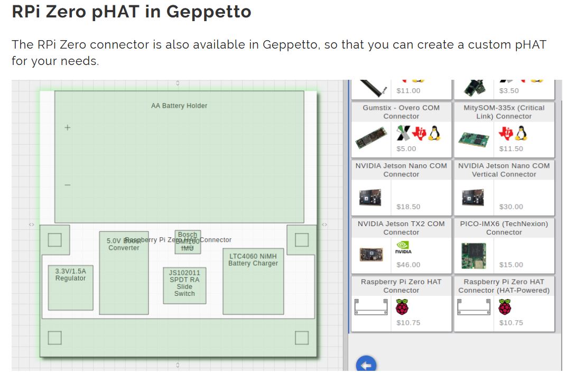Click raspberry logo on HAT-Powered connector card

point(504,307)
